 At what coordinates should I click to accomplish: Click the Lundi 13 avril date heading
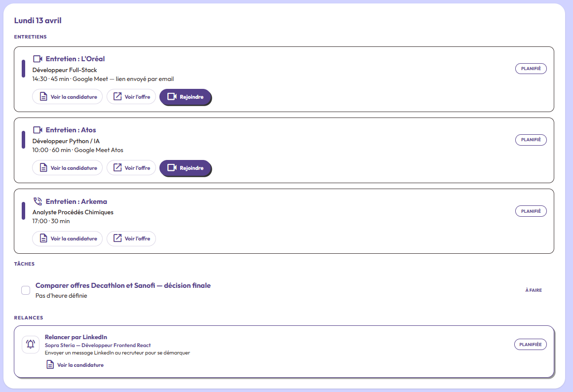coord(38,20)
